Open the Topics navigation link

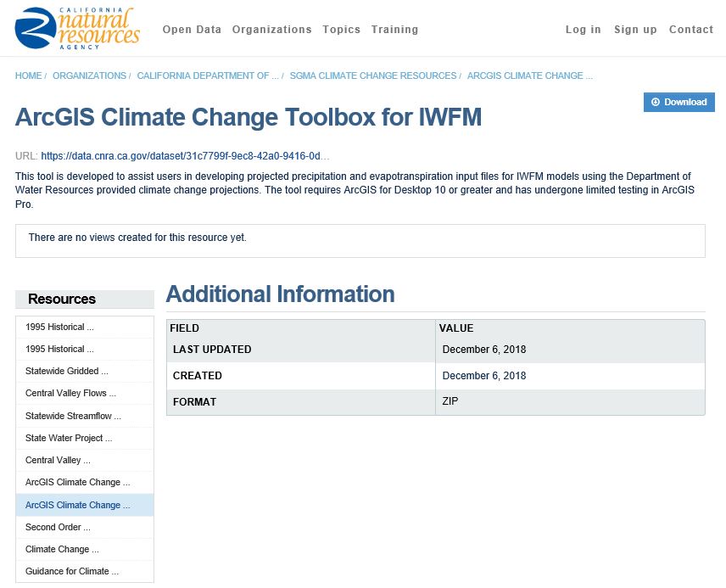[x=341, y=30]
